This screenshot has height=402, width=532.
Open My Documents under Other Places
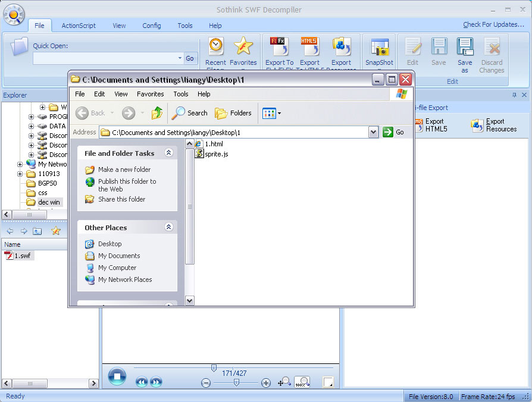(119, 256)
